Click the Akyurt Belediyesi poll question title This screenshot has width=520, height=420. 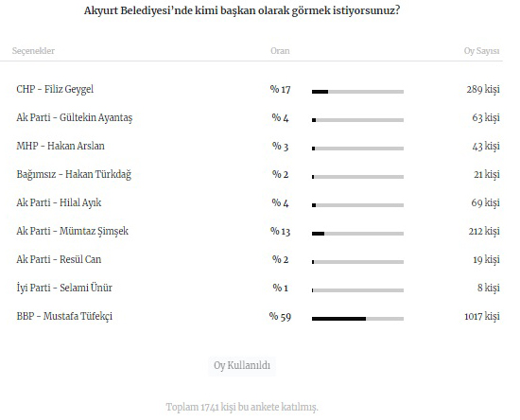point(242,10)
